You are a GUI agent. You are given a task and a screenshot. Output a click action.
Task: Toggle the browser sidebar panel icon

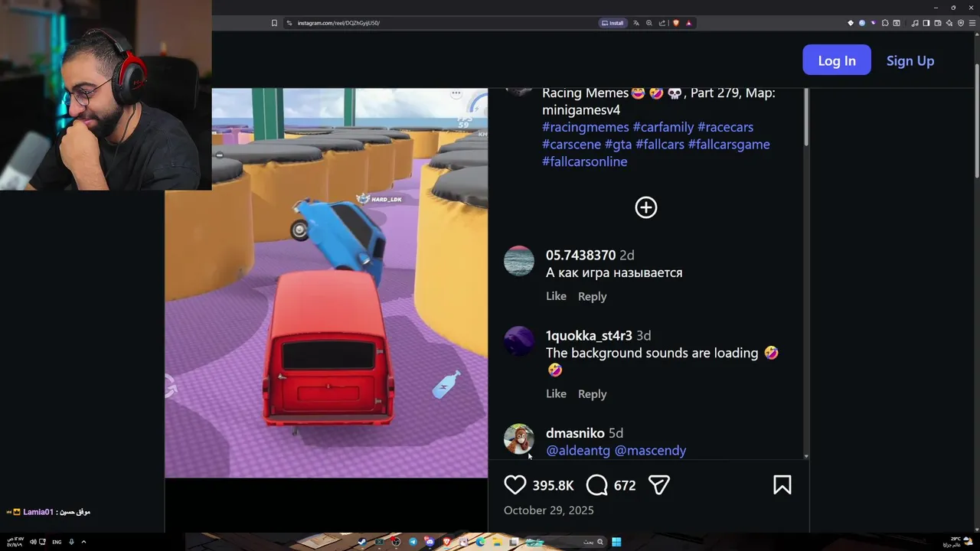[x=926, y=23]
